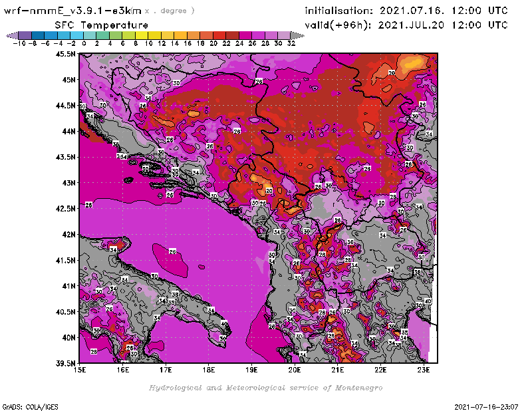Click the "2021-07-16-23:07" timestamp text
The image size is (532, 411).
486,407
